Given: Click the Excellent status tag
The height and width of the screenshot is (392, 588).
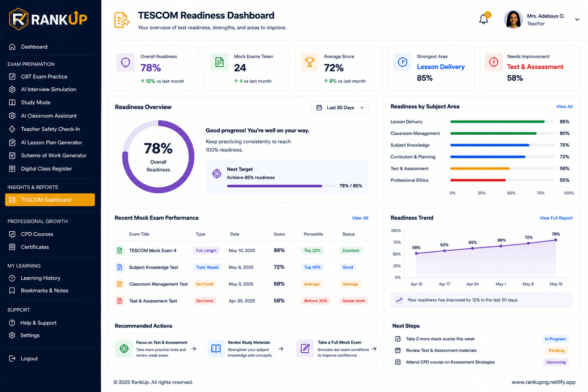Looking at the screenshot, I should click(x=351, y=250).
